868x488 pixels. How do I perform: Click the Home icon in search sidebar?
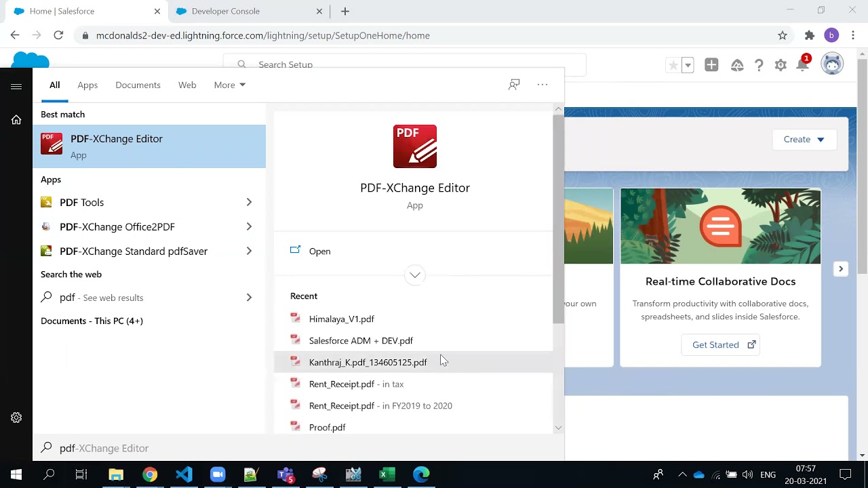tap(16, 120)
